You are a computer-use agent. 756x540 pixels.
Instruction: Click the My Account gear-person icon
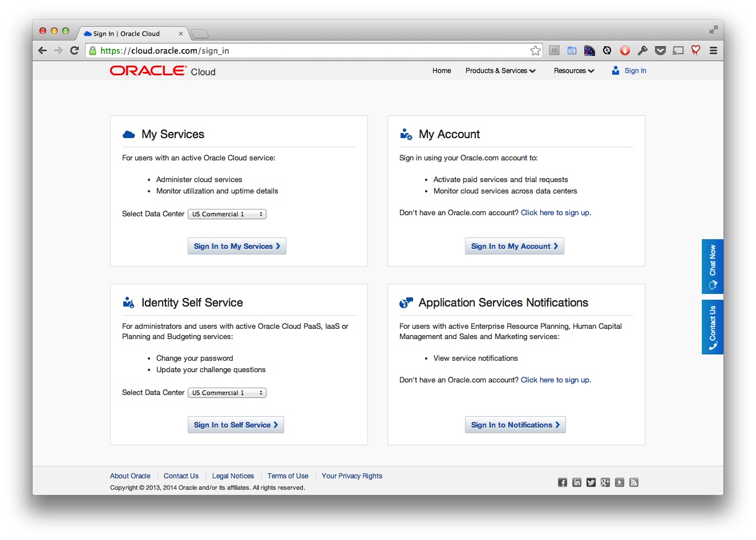406,134
